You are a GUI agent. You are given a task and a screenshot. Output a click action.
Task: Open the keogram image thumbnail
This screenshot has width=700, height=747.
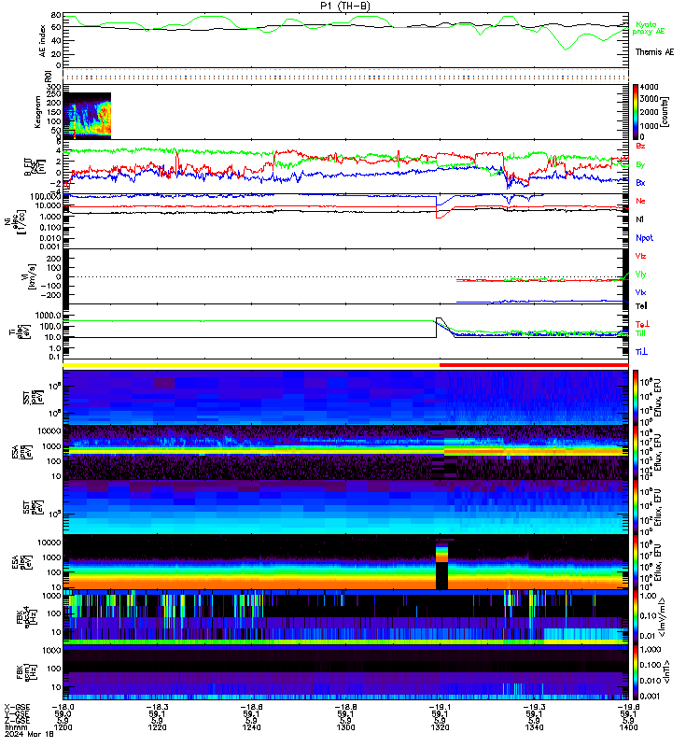point(87,115)
